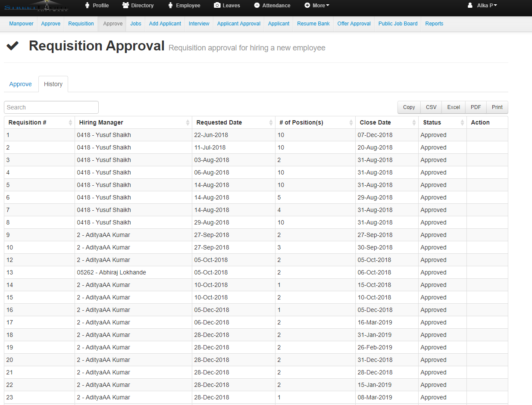The height and width of the screenshot is (405, 532).
Task: Click the Copy export button
Action: coord(409,107)
